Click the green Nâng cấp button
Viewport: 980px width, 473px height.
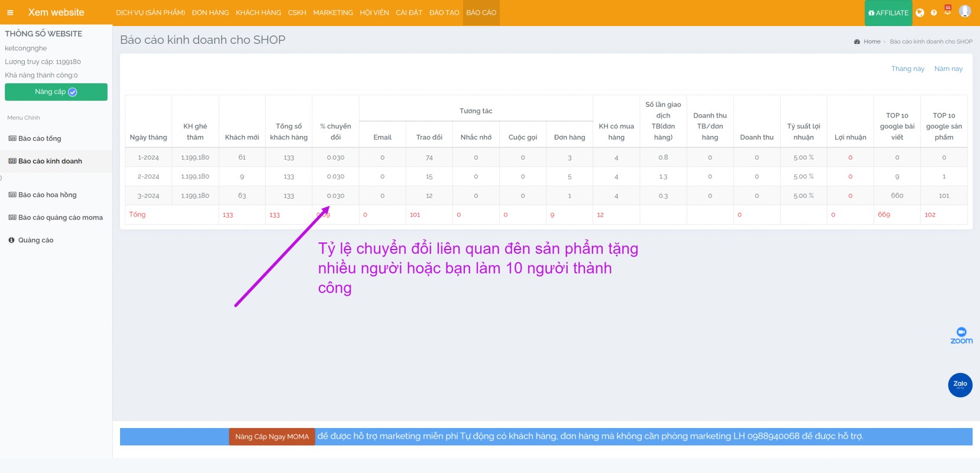tap(56, 92)
